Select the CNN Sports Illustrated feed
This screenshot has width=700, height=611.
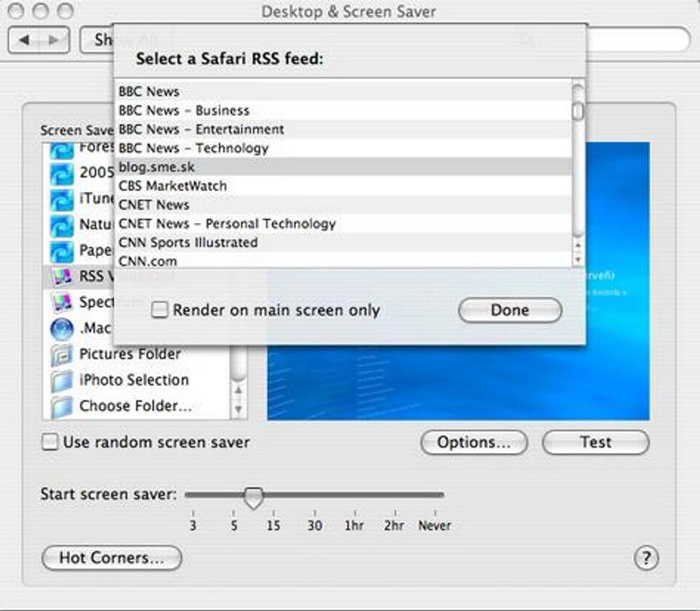344,242
